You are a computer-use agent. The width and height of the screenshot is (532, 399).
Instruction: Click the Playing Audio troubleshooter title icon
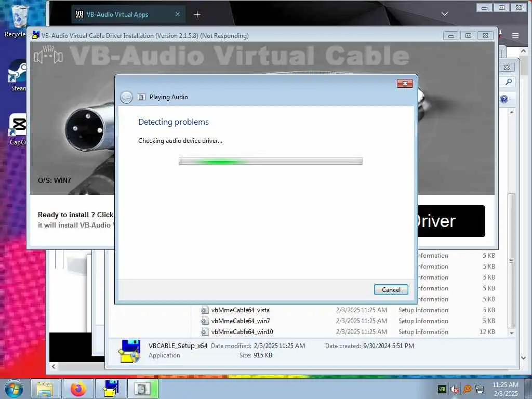[141, 97]
